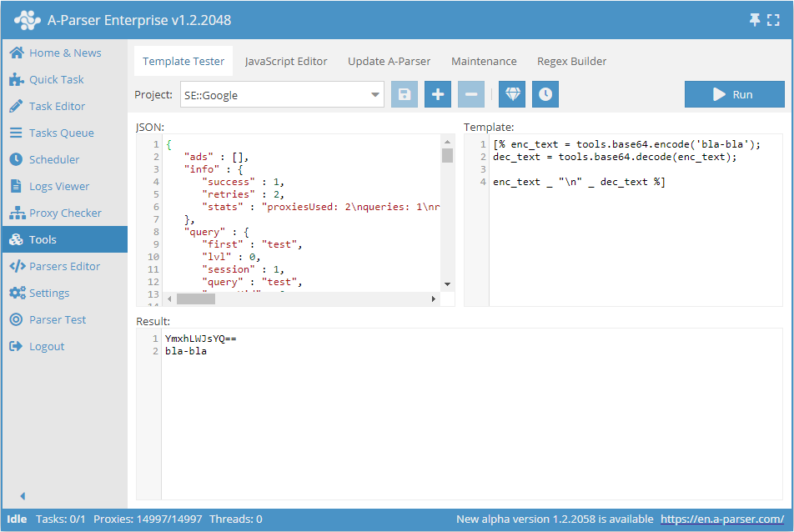Open the Project dropdown SE::Google
The image size is (794, 532).
[x=282, y=95]
